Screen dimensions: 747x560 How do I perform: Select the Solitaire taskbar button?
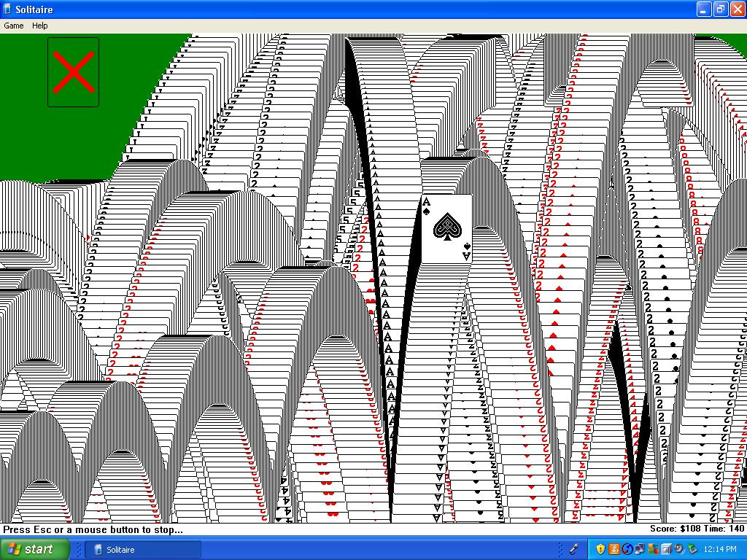click(143, 549)
